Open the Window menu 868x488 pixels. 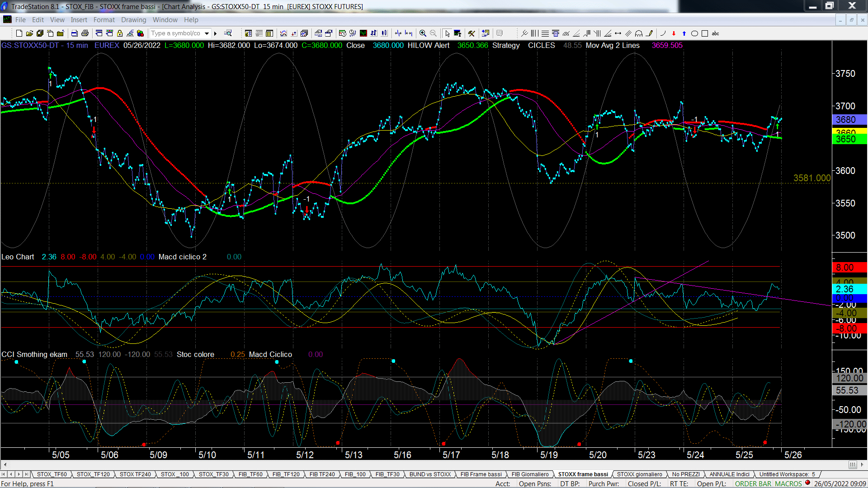point(165,20)
